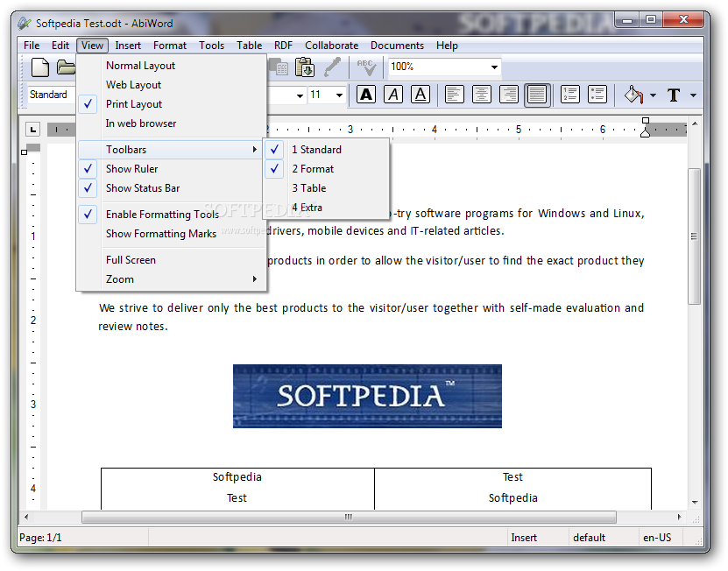Hide the 1 Standard toolbar

[x=326, y=150]
